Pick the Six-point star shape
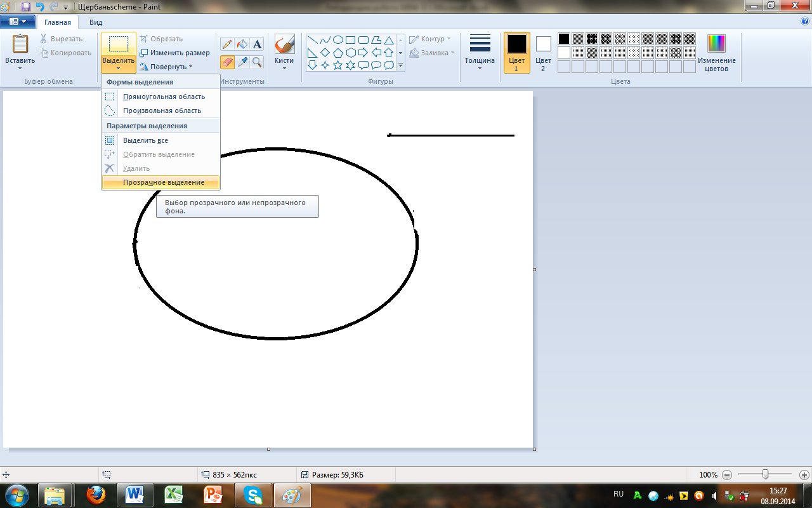The image size is (812, 508). [351, 65]
